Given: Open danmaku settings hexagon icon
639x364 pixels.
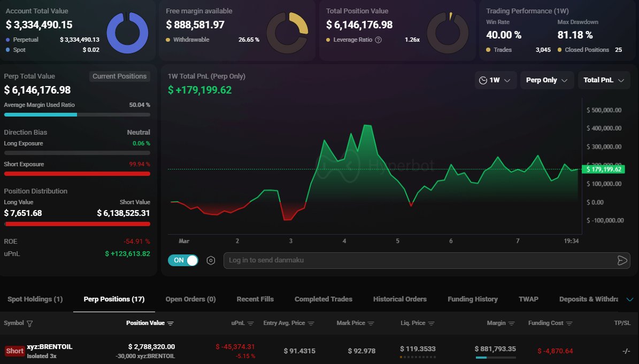Looking at the screenshot, I should 211,261.
